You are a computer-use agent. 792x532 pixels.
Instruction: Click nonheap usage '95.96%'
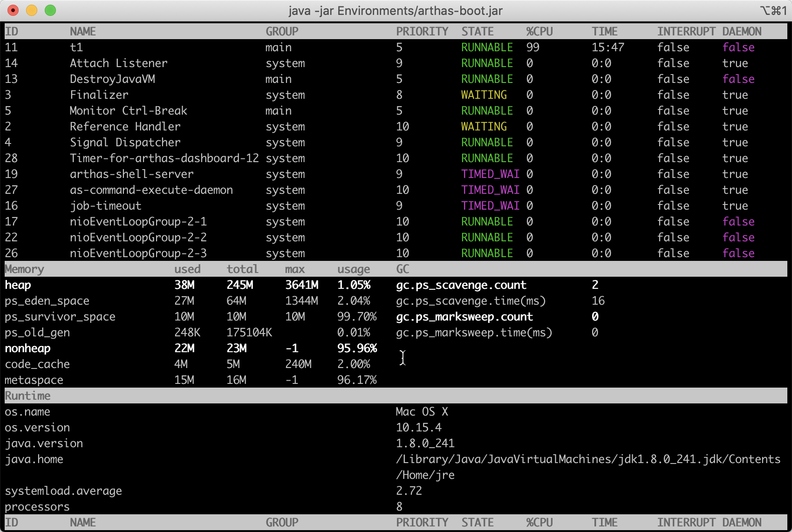point(357,348)
